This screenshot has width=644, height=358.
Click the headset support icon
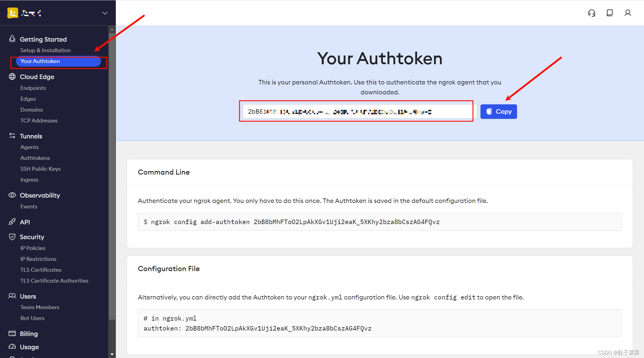(592, 13)
